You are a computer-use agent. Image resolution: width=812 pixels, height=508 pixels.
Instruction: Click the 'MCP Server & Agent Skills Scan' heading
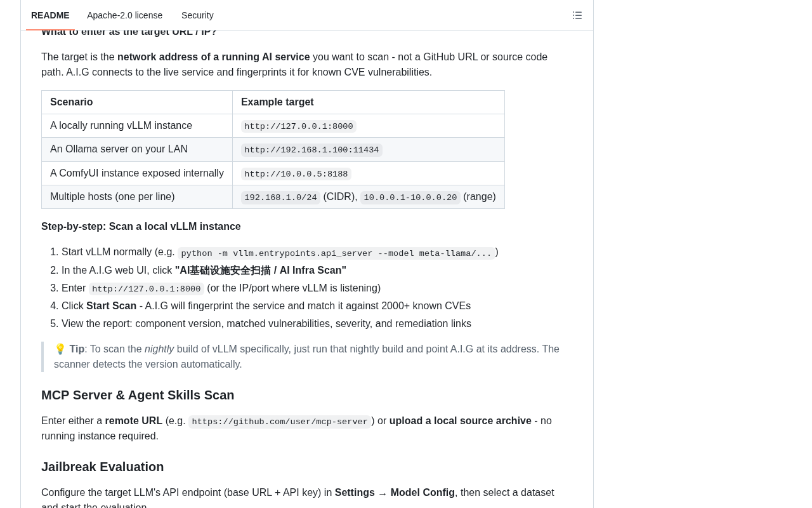138,395
